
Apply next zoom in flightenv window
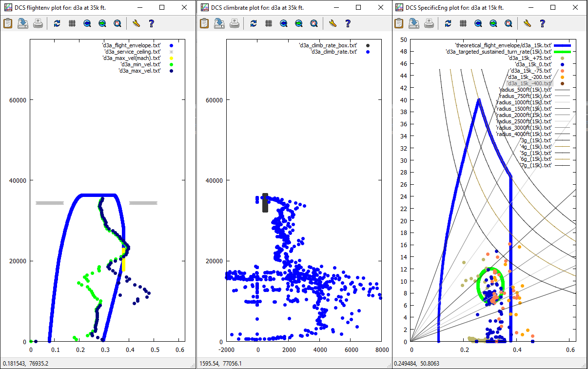tap(102, 23)
